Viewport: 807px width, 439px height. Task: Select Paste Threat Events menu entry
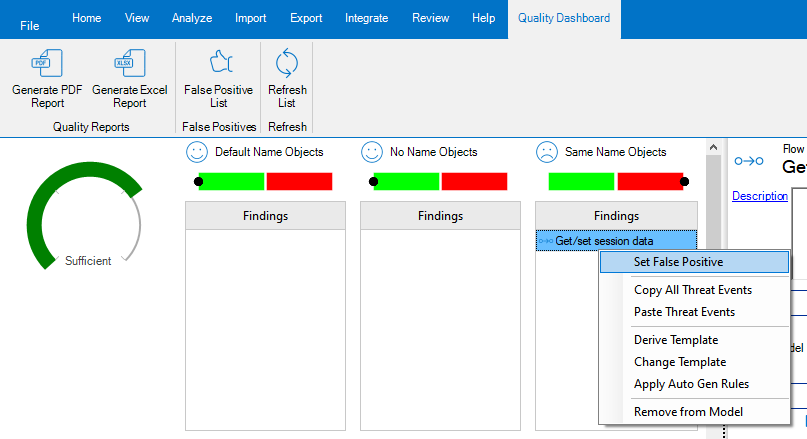pyautogui.click(x=684, y=312)
